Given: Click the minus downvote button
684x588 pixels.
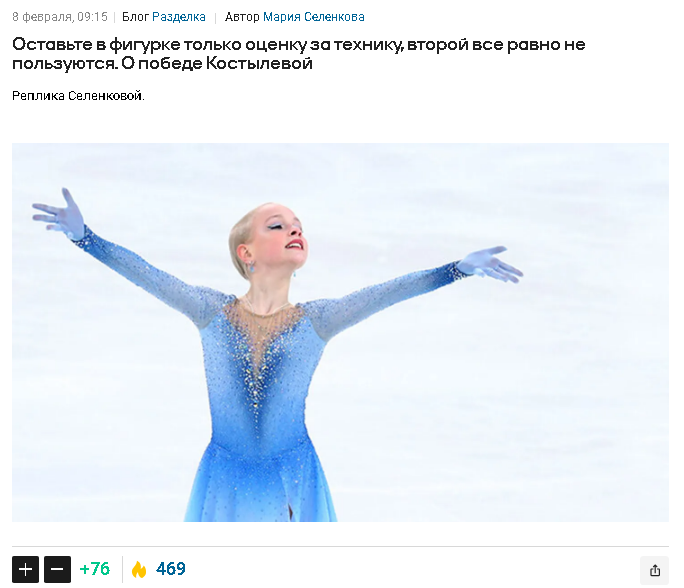Looking at the screenshot, I should click(58, 569).
